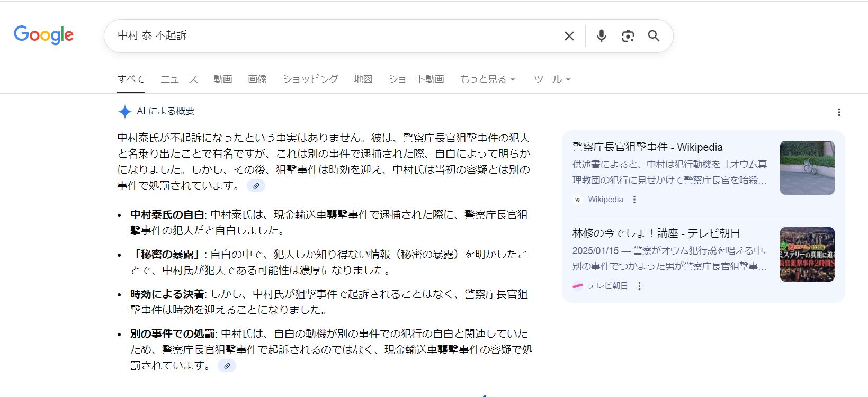Open 警察庁長官狙撃事件 Wikipedia link

tap(647, 147)
